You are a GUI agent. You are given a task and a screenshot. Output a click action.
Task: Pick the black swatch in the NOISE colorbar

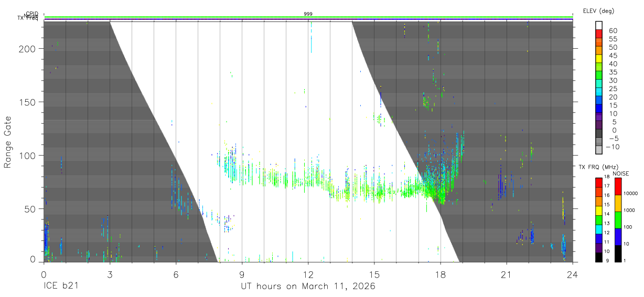tap(617, 253)
